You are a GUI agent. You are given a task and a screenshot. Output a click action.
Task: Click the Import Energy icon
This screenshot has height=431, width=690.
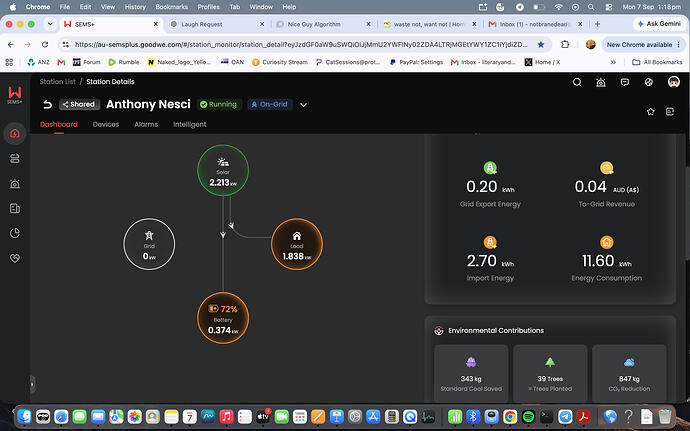tap(490, 242)
